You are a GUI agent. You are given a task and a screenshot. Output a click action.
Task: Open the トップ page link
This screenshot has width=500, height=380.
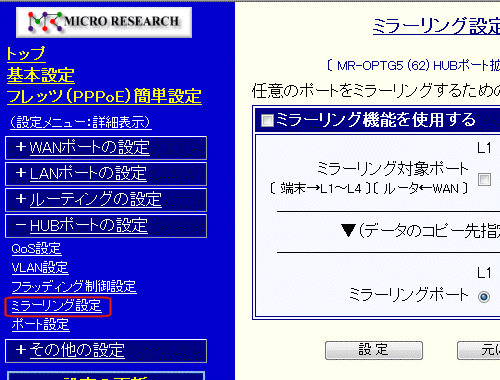pyautogui.click(x=26, y=54)
